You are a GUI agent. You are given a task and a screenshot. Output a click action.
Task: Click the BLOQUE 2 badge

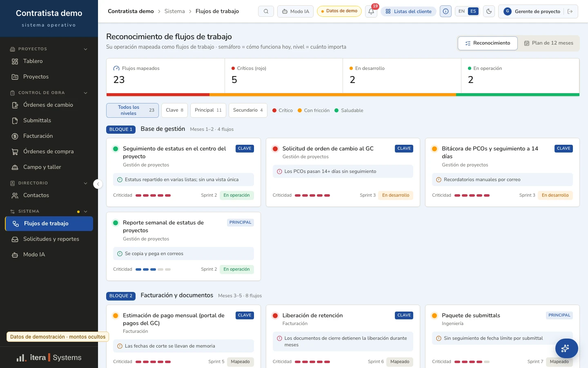click(x=121, y=296)
